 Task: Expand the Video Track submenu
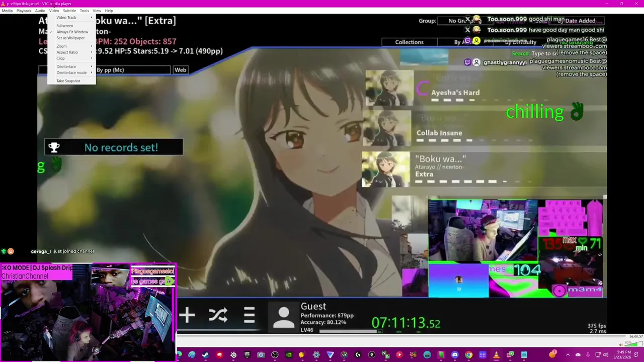(71, 18)
